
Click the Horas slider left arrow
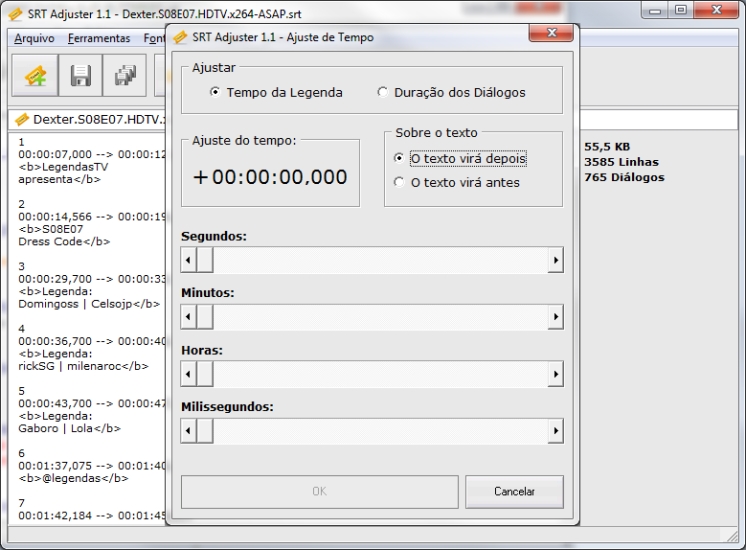pyautogui.click(x=188, y=374)
